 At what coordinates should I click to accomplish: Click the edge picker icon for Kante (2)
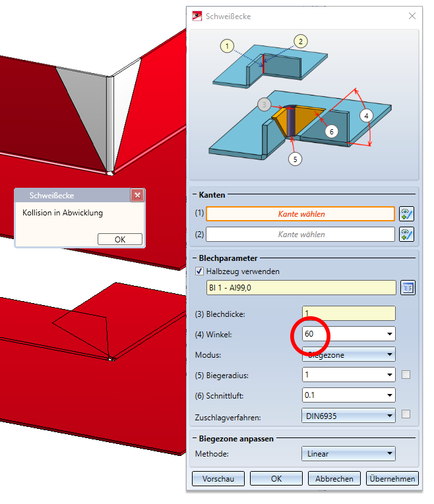click(406, 235)
